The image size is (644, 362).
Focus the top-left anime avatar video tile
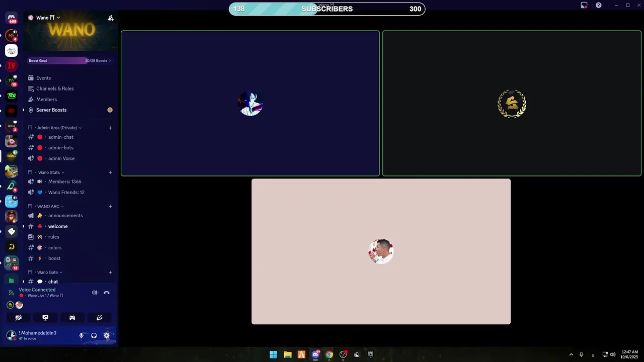(x=250, y=104)
